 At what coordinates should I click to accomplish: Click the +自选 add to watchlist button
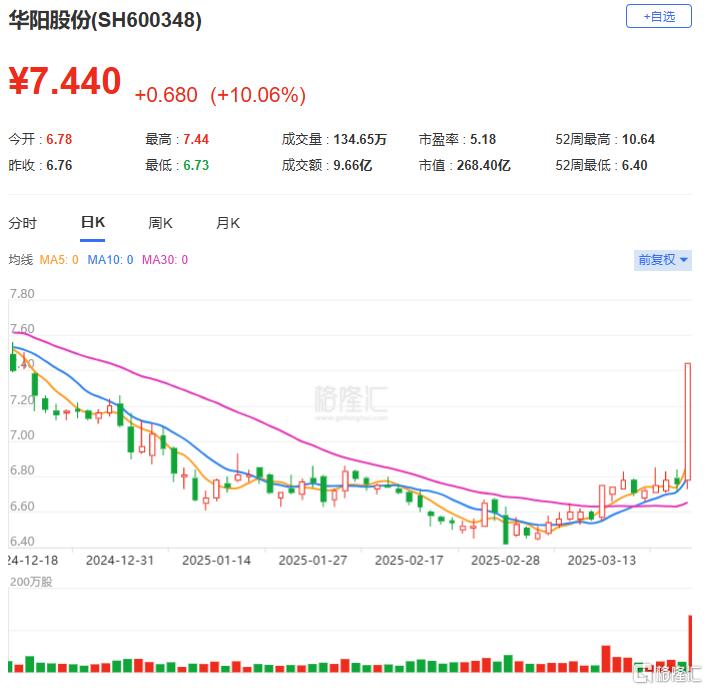coord(658,17)
